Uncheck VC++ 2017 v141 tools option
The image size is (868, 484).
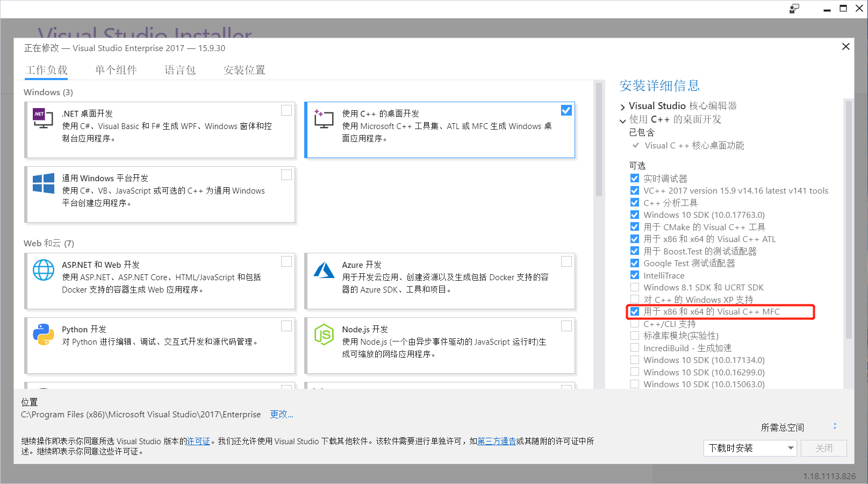(635, 190)
